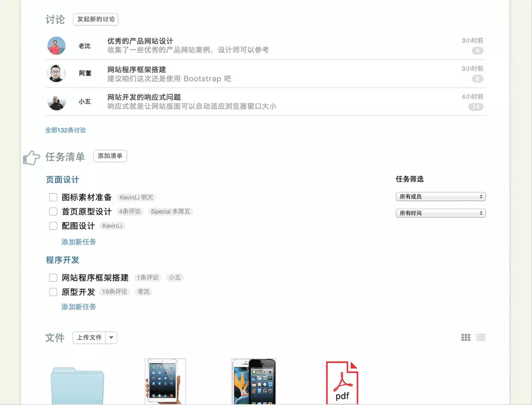Screen dimensions: 532x405
Task: Click the pointing hand icon beside 任务清单
Action: (x=31, y=158)
